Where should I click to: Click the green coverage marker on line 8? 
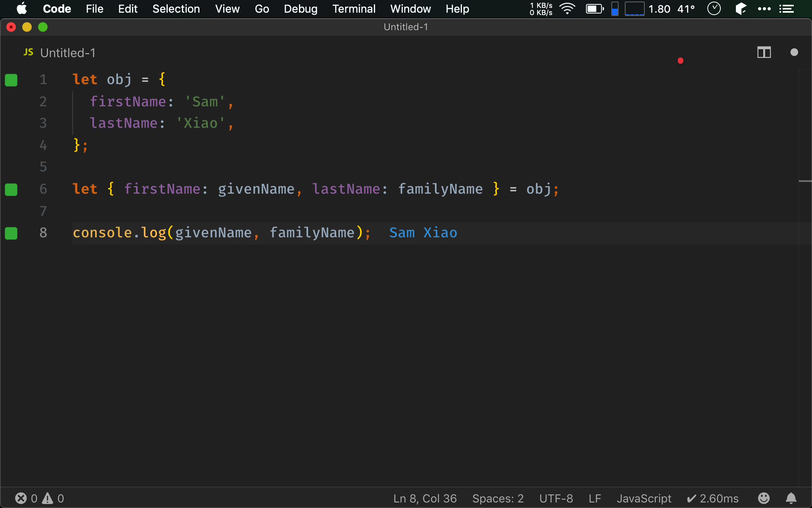[11, 233]
